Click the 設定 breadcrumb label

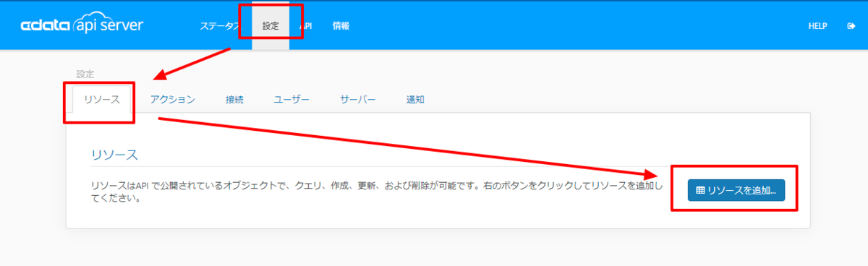85,74
